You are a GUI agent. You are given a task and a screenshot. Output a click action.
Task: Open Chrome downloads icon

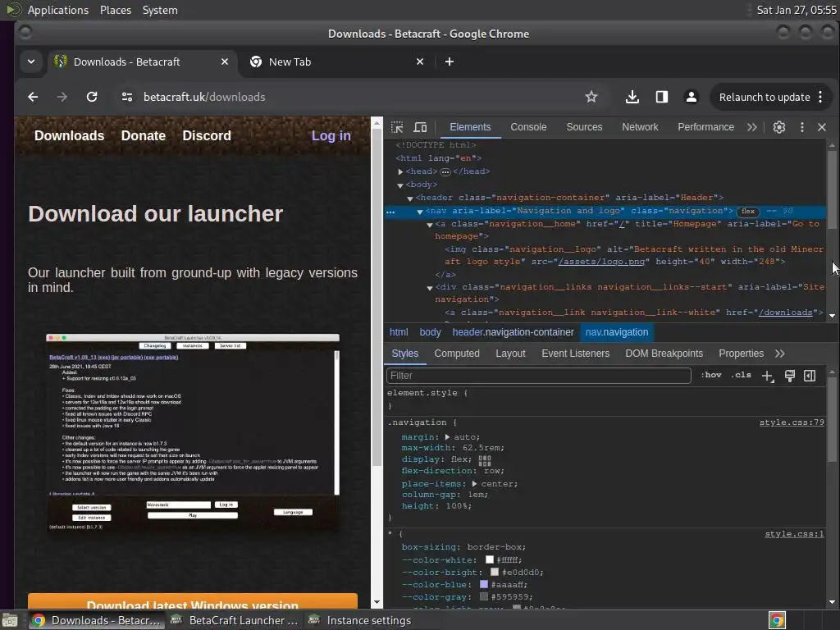tap(632, 97)
